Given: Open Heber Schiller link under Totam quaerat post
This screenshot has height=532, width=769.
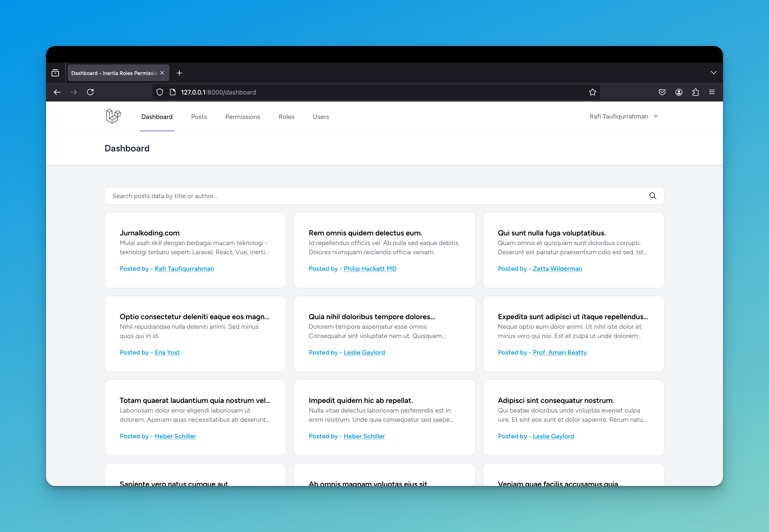Looking at the screenshot, I should [175, 436].
